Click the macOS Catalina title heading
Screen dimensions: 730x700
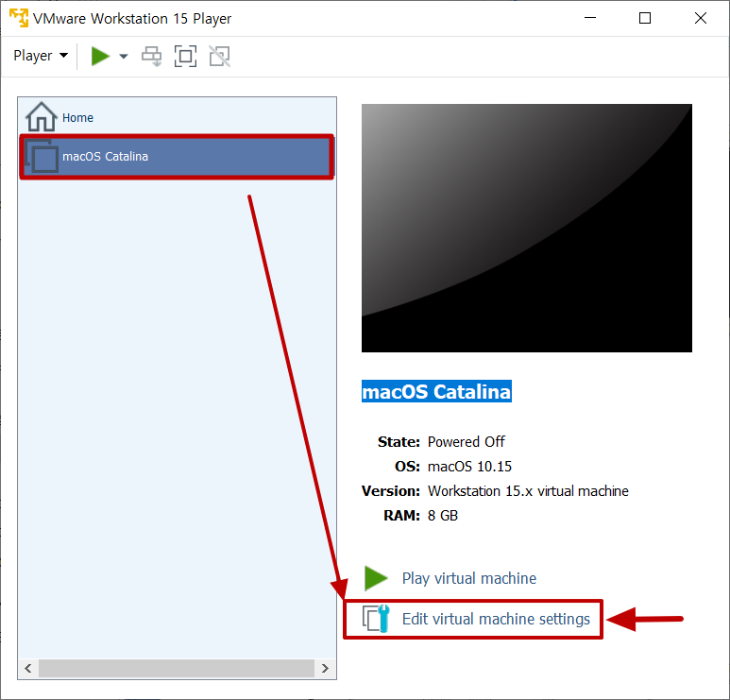pyautogui.click(x=436, y=391)
